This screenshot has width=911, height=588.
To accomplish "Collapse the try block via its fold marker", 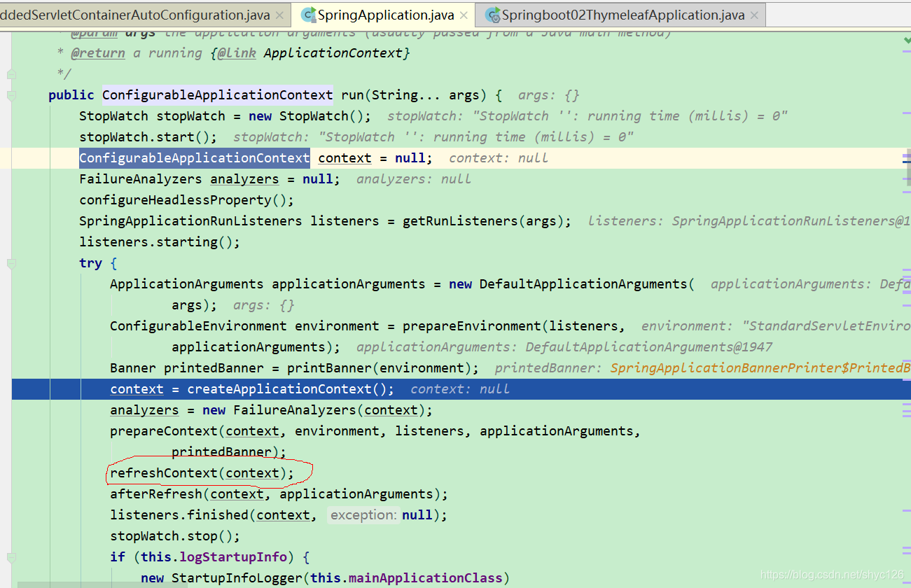I will click(11, 263).
